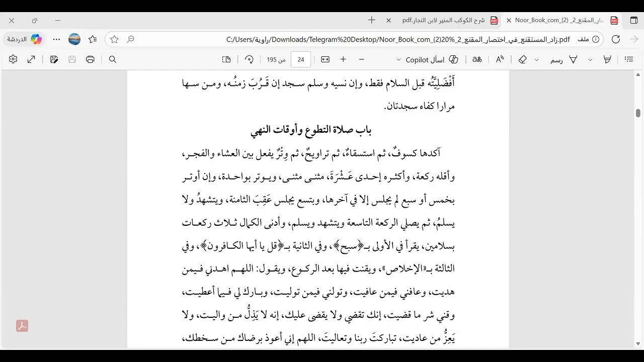The height and width of the screenshot is (362, 644).
Task: Click the text مرارا كفاه سجدتان
Action: click(x=419, y=107)
